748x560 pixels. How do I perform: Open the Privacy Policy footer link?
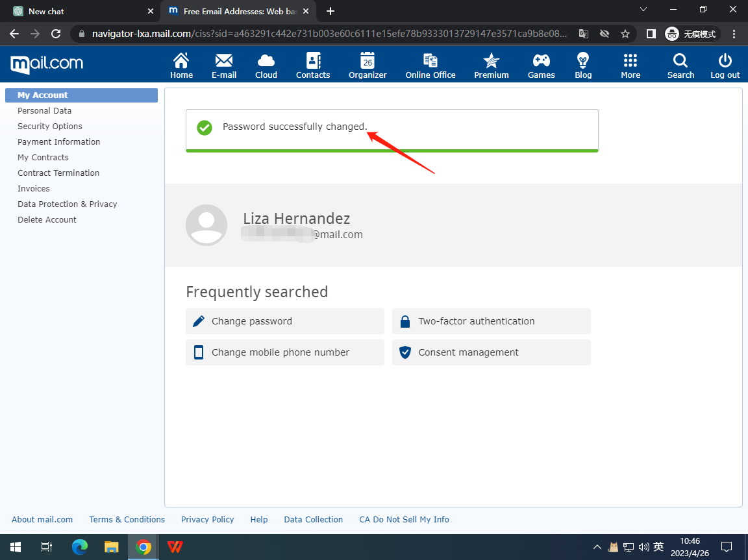(x=207, y=520)
